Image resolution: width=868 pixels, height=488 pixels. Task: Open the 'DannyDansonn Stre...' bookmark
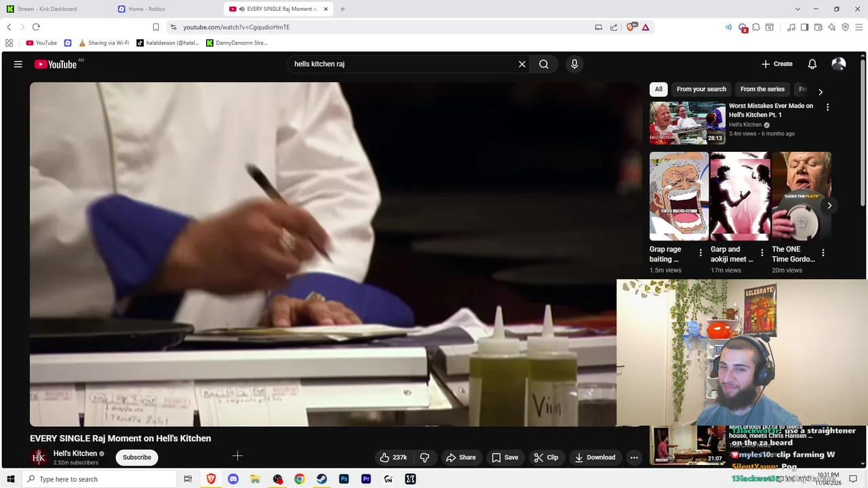tap(237, 43)
